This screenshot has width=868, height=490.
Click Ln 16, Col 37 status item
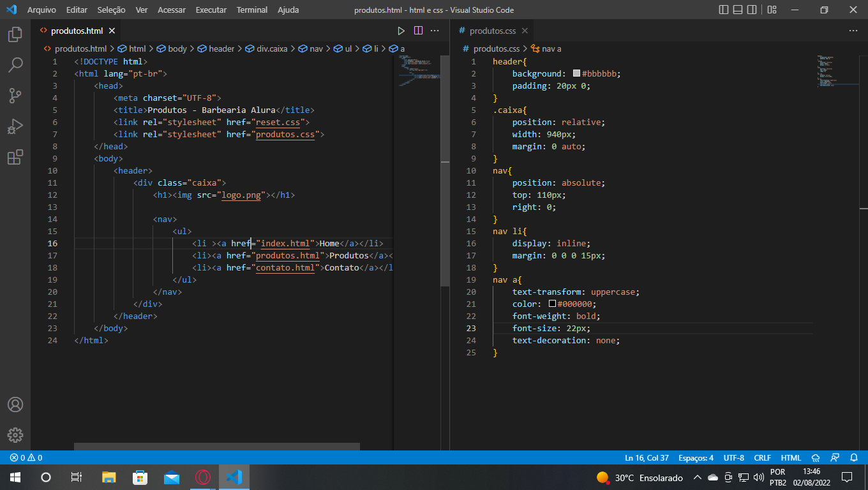(647, 458)
